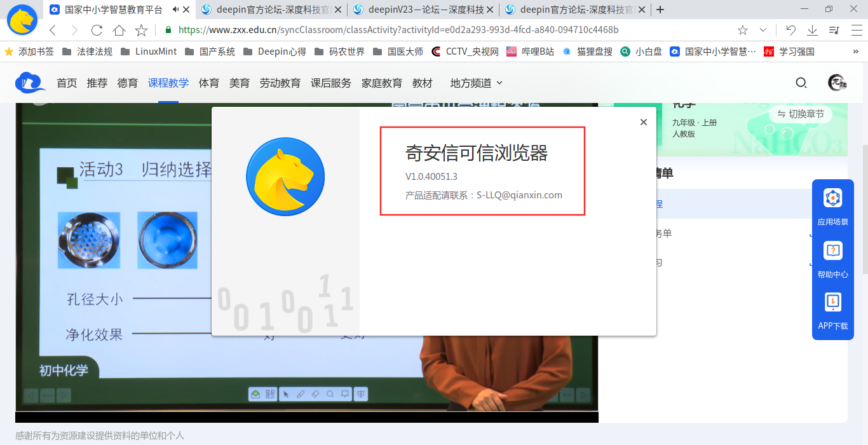Click the 切换章节 button
This screenshot has height=445, width=868.
[799, 114]
